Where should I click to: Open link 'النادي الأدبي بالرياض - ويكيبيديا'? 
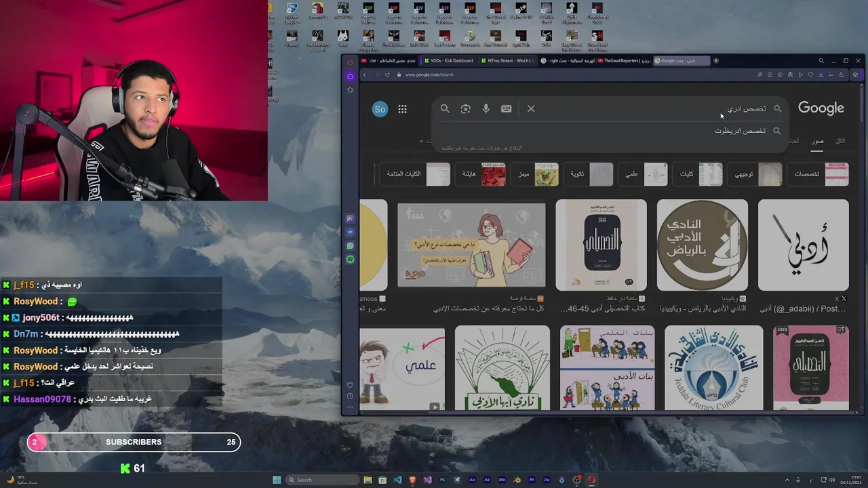[x=703, y=308]
